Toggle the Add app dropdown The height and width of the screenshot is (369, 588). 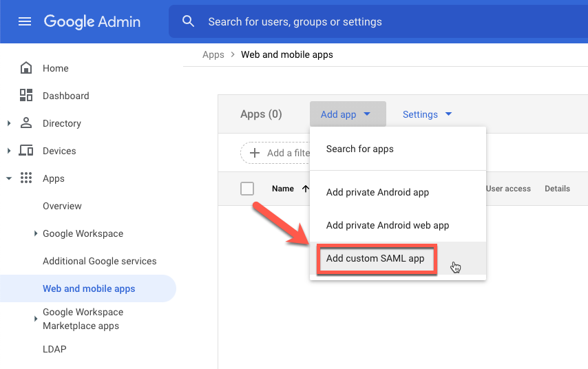[348, 114]
